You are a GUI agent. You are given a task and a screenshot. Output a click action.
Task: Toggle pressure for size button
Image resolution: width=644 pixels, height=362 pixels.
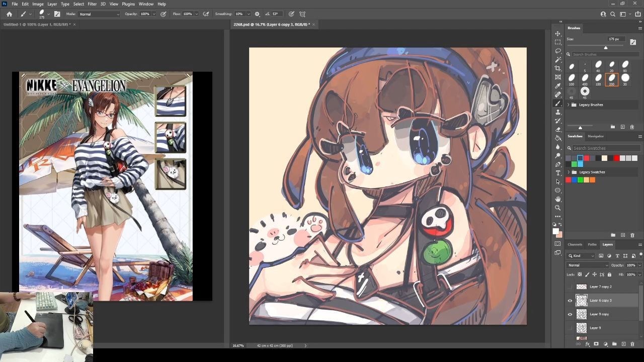291,14
